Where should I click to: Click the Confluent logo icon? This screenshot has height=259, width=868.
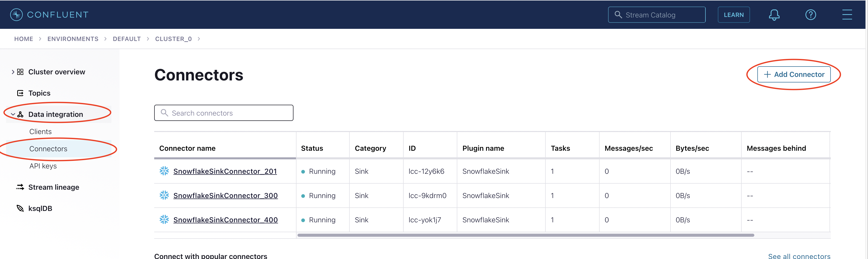pos(16,15)
